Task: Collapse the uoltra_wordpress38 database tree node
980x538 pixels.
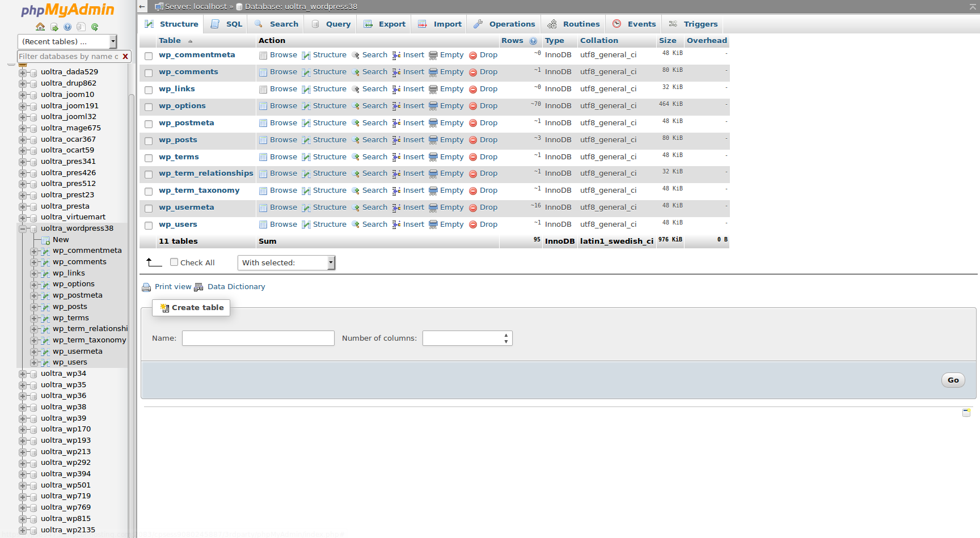Action: click(23, 228)
